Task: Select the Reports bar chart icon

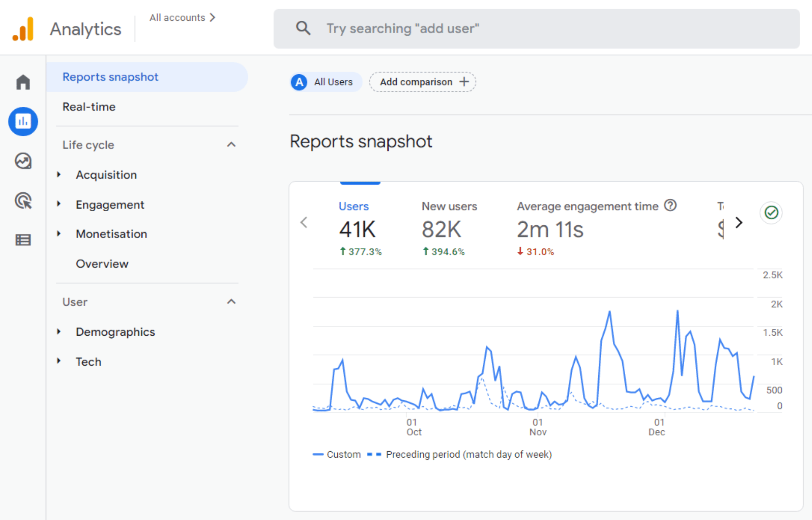Action: pos(23,122)
